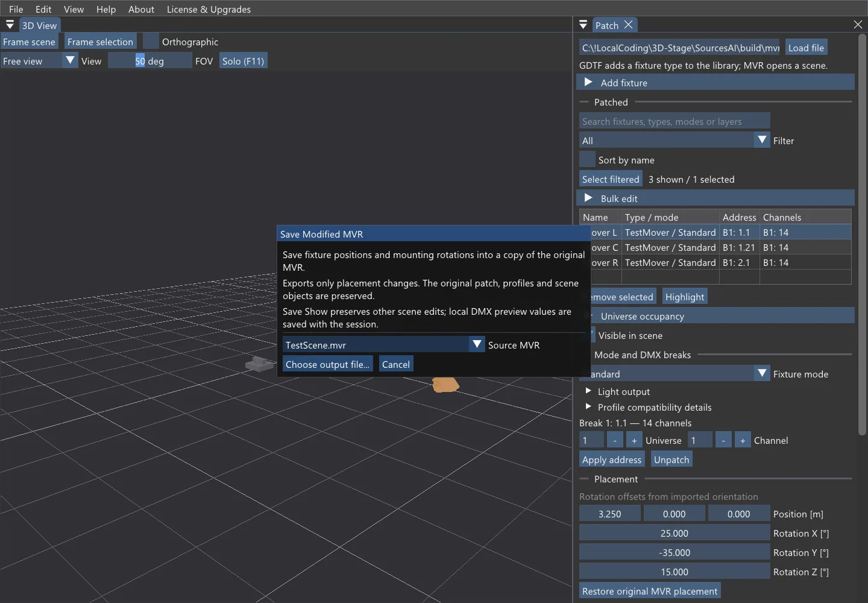868x603 pixels.
Task: Click the Load file button
Action: point(806,48)
